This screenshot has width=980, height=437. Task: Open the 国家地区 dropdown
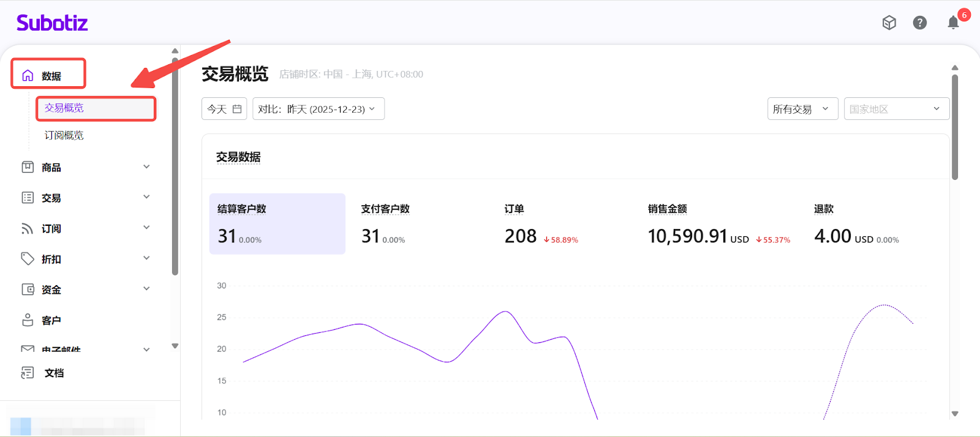point(896,109)
